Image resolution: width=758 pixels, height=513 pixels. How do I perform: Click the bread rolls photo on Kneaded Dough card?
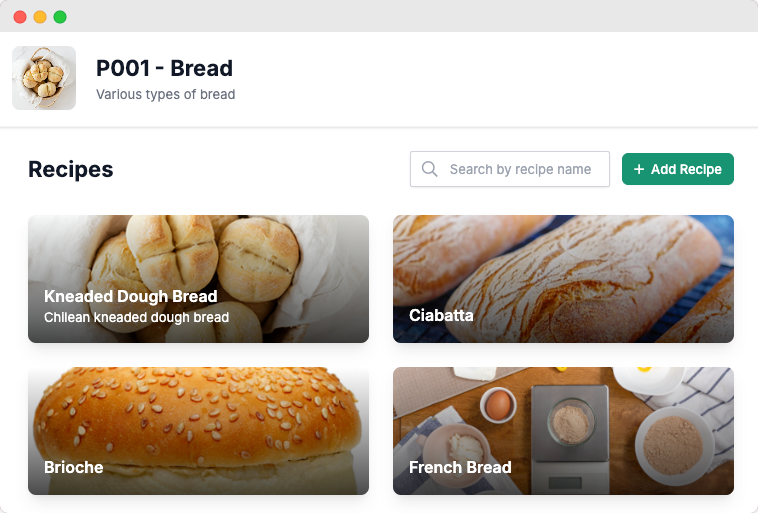click(x=200, y=250)
